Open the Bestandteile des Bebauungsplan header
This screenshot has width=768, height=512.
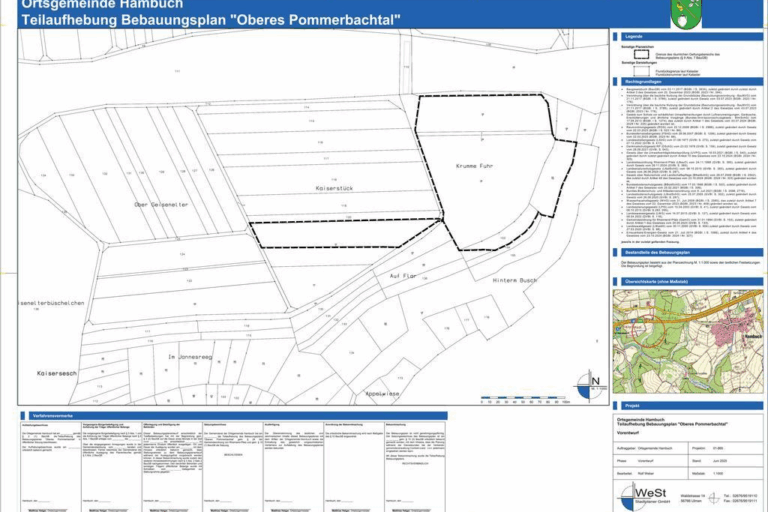click(688, 251)
